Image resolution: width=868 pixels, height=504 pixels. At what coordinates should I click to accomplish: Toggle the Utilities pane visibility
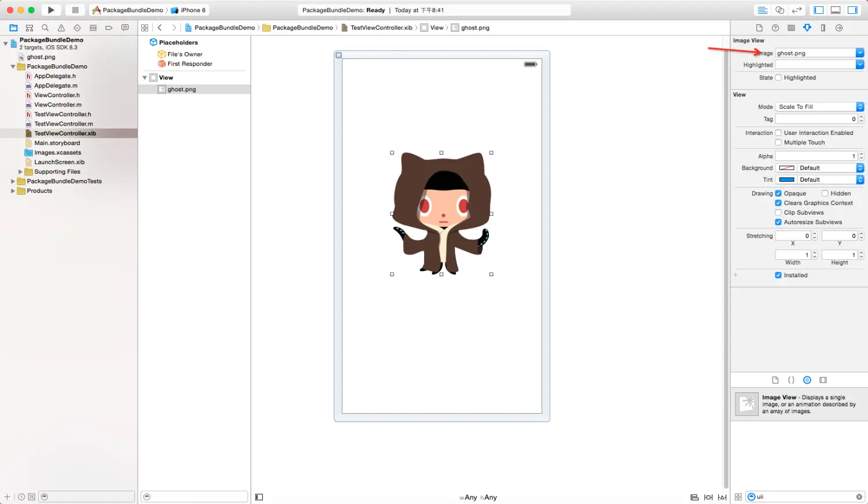(x=852, y=10)
